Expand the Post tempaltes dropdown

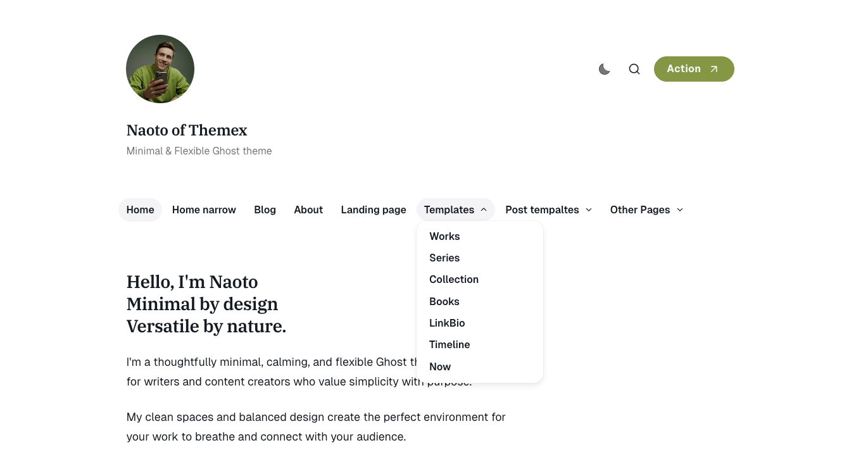pos(548,210)
